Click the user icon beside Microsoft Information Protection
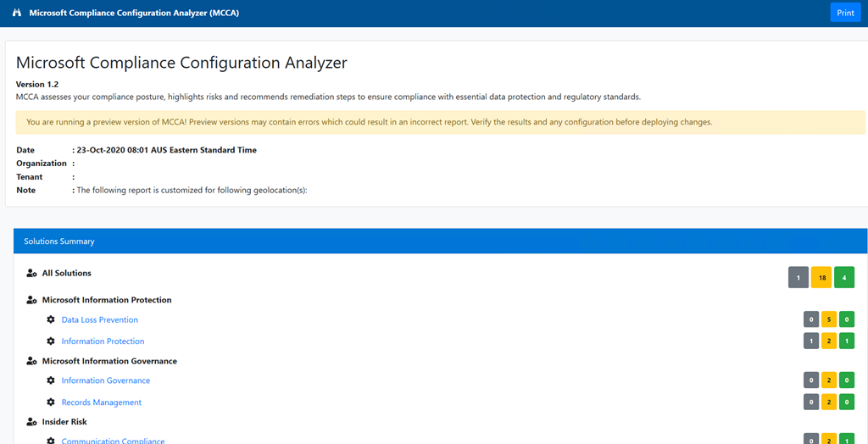Image resolution: width=868 pixels, height=444 pixels. pos(31,300)
